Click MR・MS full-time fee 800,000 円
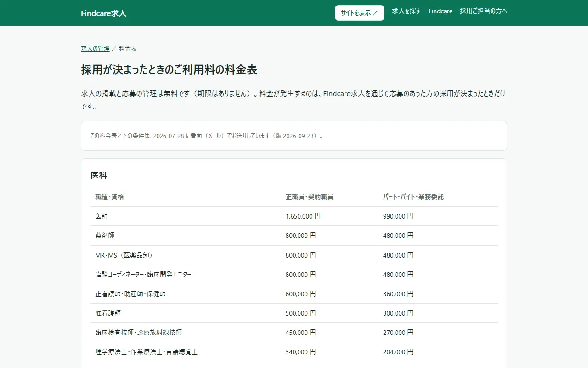This screenshot has height=368, width=588. pos(301,255)
